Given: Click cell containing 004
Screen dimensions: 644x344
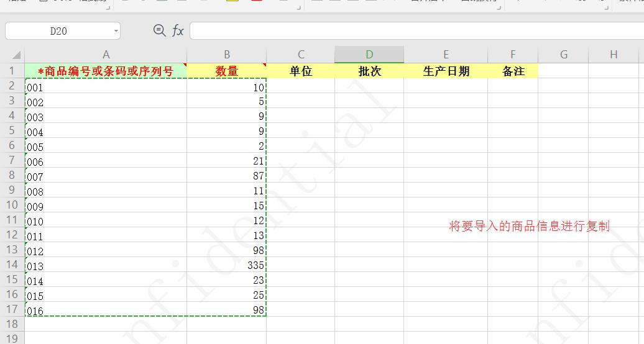Looking at the screenshot, I should click(106, 130).
